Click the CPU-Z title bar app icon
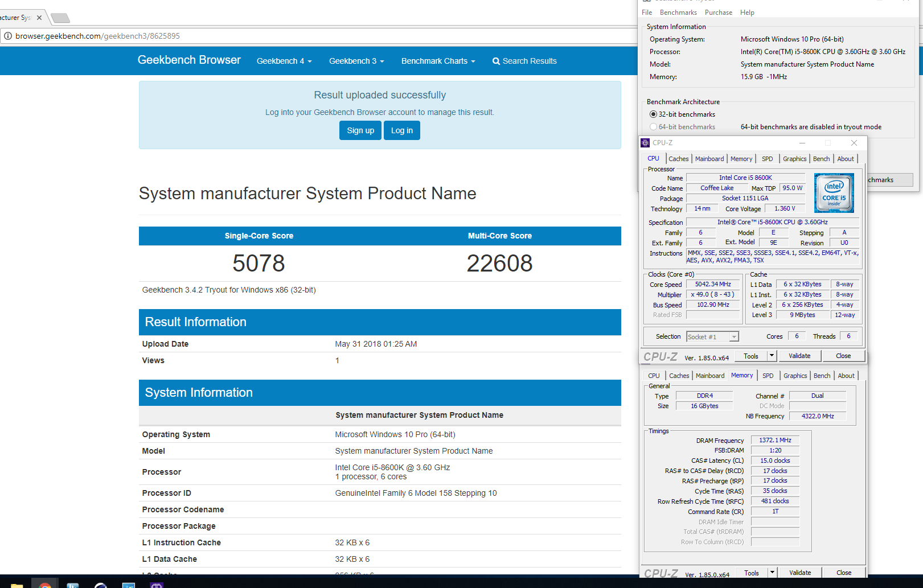Screen dimensions: 923x588 (645, 143)
